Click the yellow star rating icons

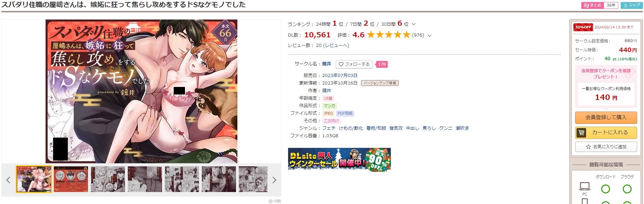388,35
